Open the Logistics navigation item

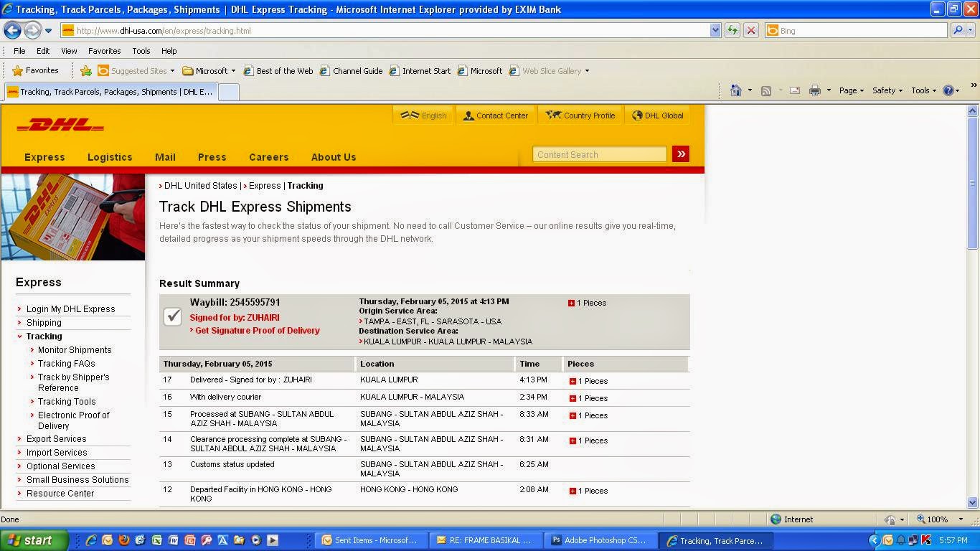tap(110, 157)
